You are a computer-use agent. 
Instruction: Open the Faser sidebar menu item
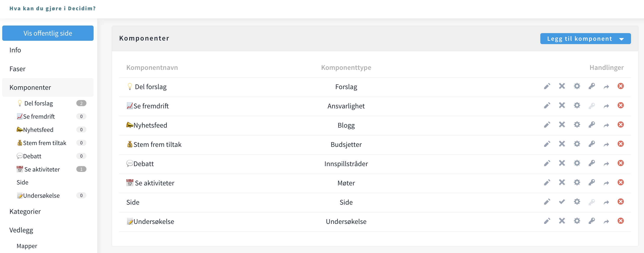17,69
